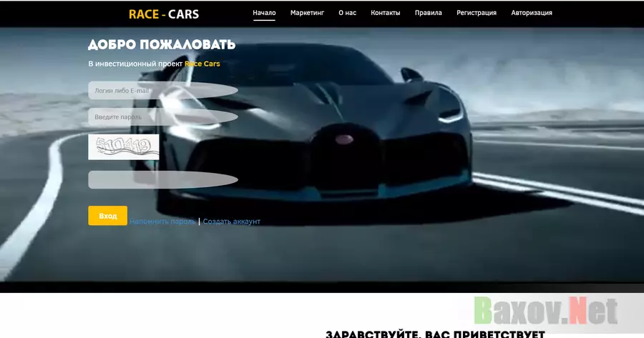
Task: Open the Контакты page
Action: pyautogui.click(x=385, y=13)
